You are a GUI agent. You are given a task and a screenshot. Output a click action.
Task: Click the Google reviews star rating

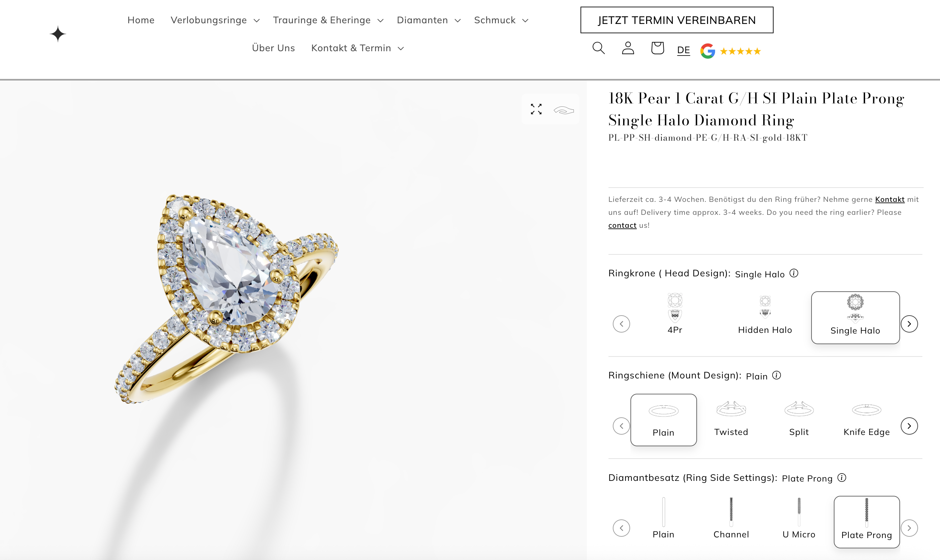pyautogui.click(x=731, y=51)
